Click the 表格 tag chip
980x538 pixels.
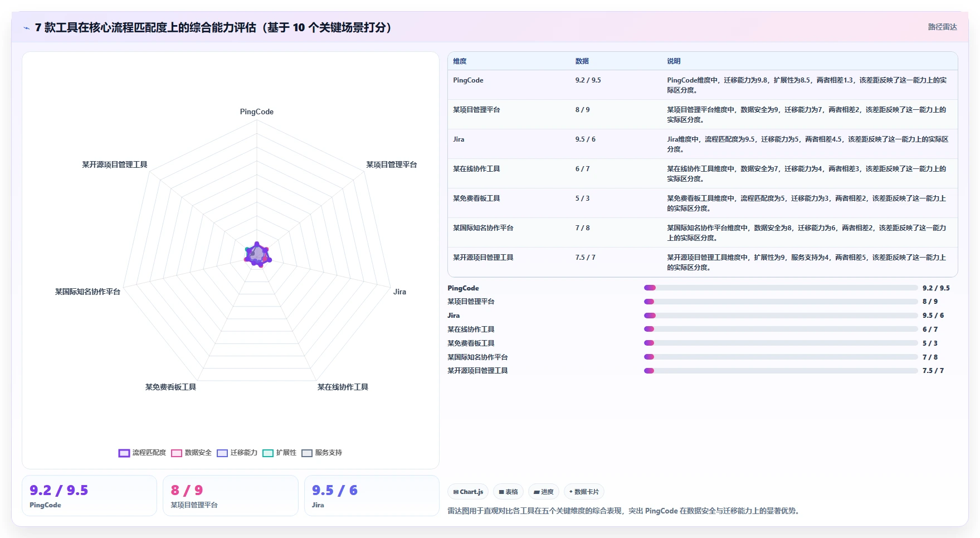(x=508, y=492)
